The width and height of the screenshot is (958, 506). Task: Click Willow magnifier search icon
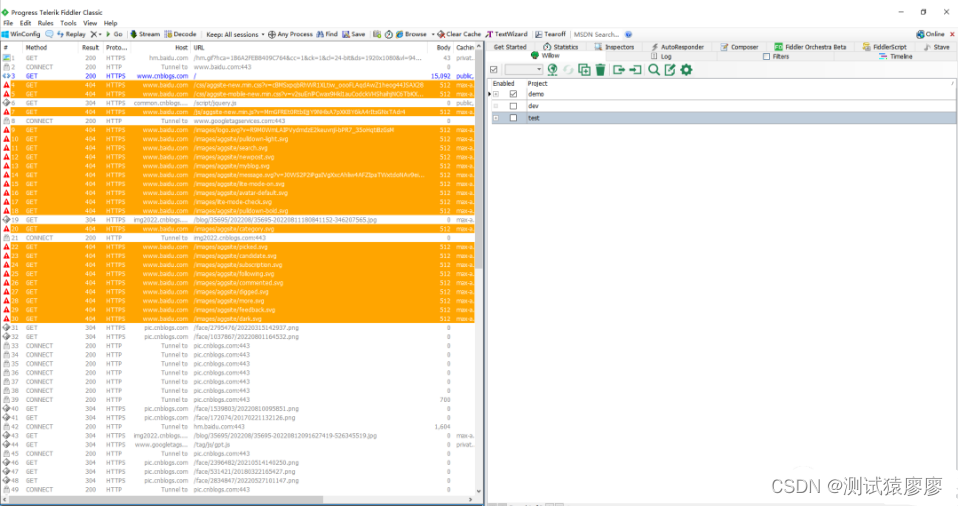coord(654,70)
